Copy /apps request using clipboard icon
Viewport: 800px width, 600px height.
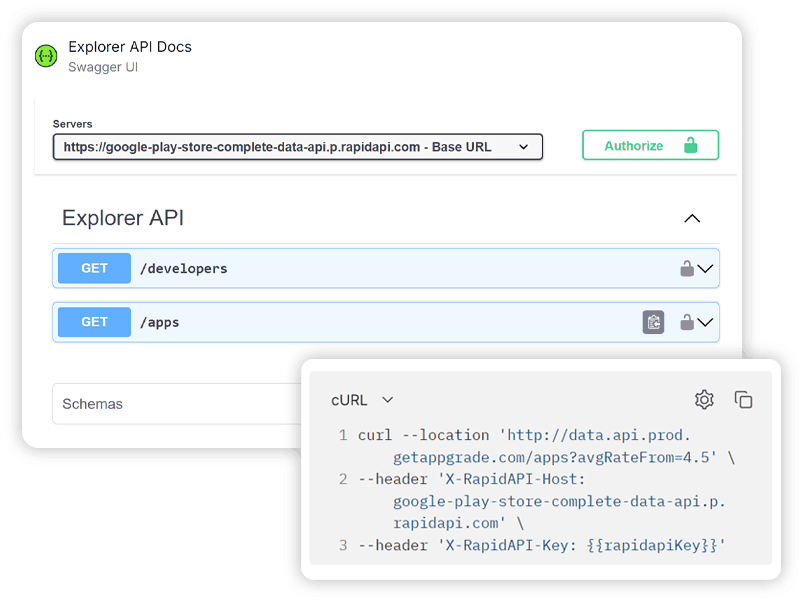point(655,322)
